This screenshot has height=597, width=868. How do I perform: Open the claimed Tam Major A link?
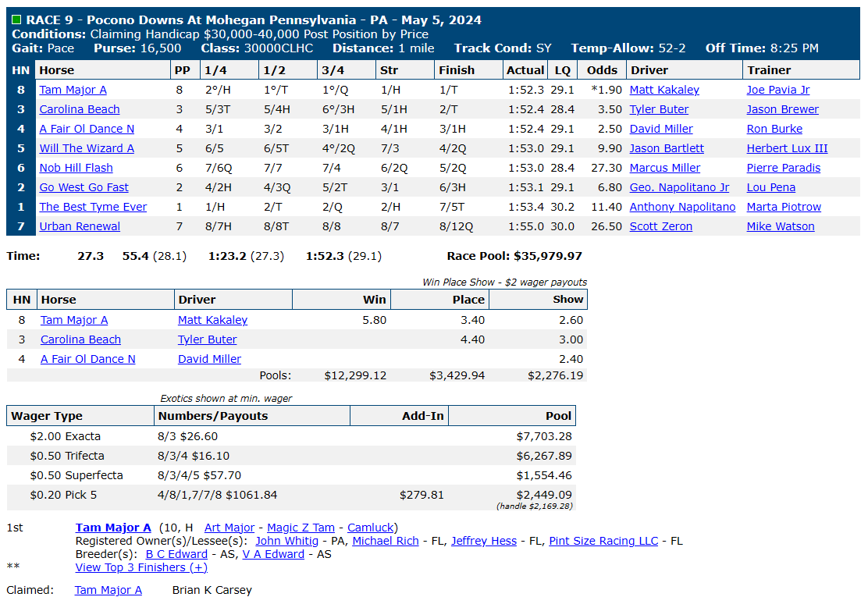[108, 590]
